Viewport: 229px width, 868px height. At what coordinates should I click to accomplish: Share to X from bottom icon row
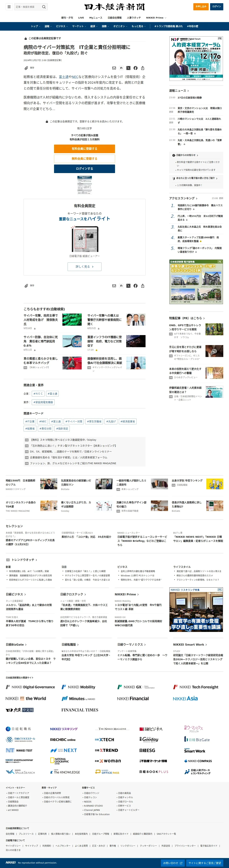pyautogui.click(x=128, y=286)
